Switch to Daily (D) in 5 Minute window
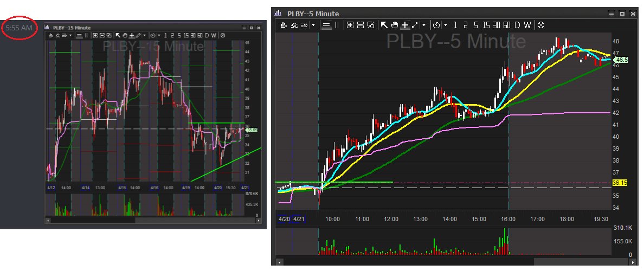 point(517,25)
